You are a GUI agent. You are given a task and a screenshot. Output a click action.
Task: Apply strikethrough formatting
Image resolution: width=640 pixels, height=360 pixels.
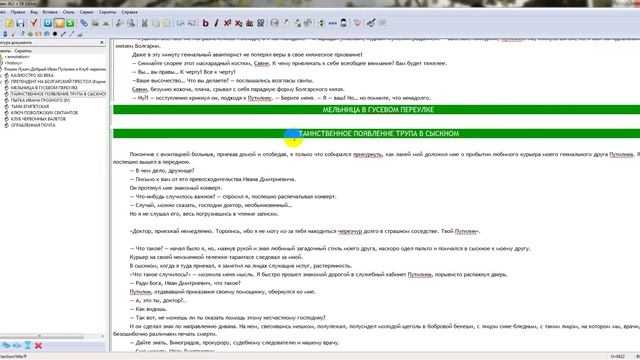point(249,23)
